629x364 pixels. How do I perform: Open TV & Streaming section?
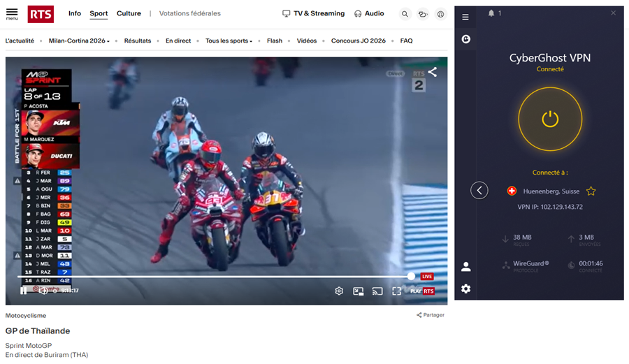[x=314, y=14]
